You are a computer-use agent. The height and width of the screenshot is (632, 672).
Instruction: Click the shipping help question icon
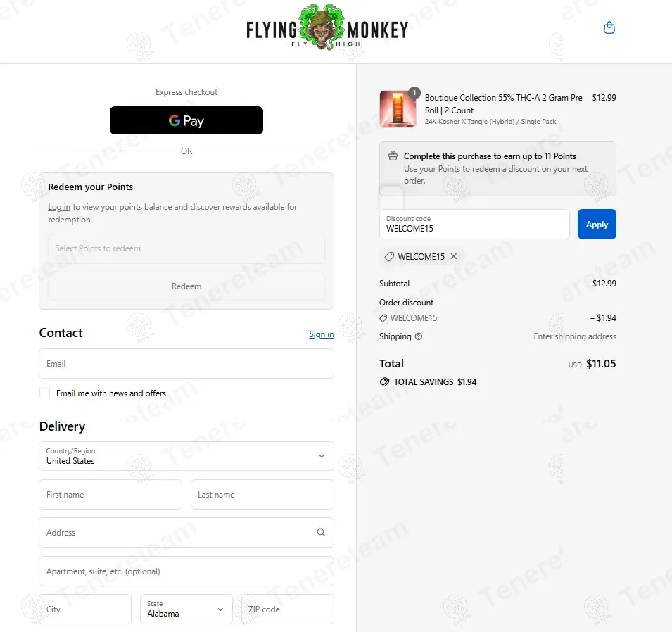[419, 336]
